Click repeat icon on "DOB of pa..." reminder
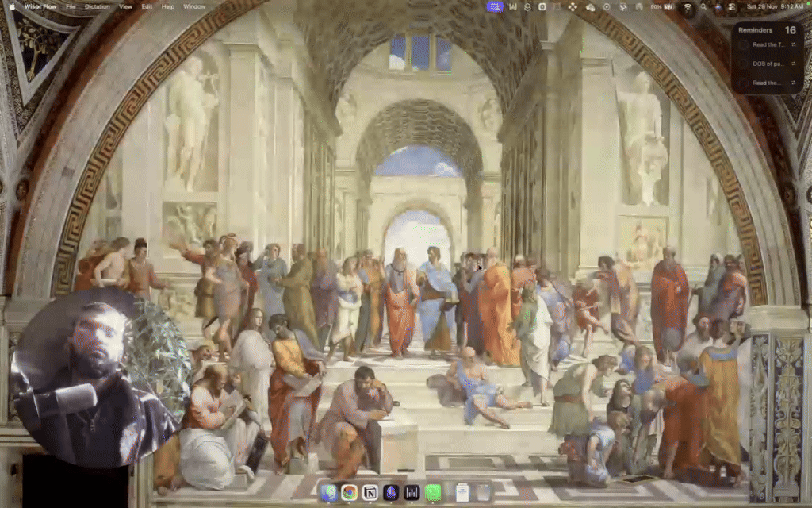 click(793, 63)
